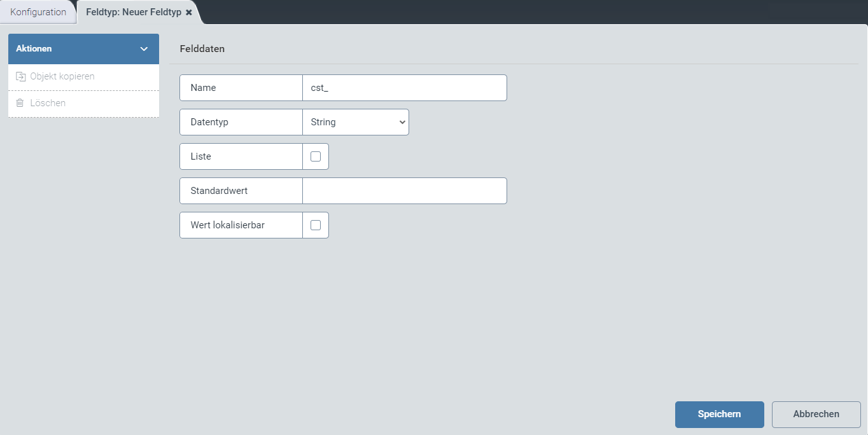Viewport: 868px width, 435px height.
Task: Click into the empty Standardwert input
Action: coord(404,191)
